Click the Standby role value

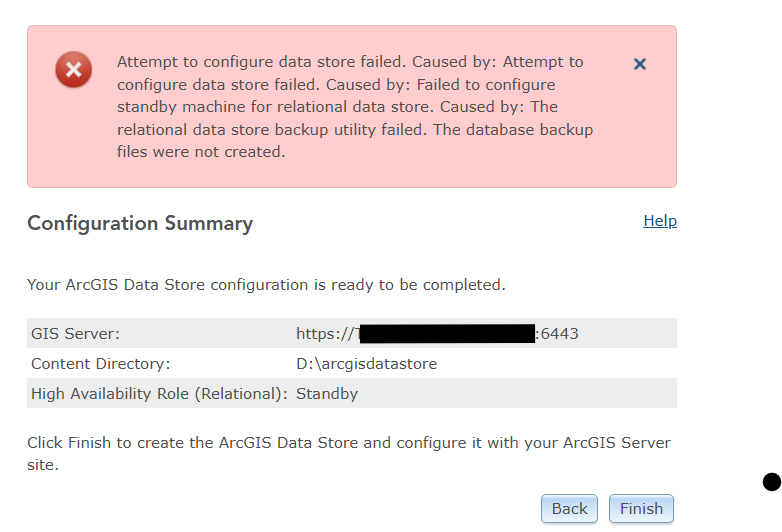click(x=327, y=394)
